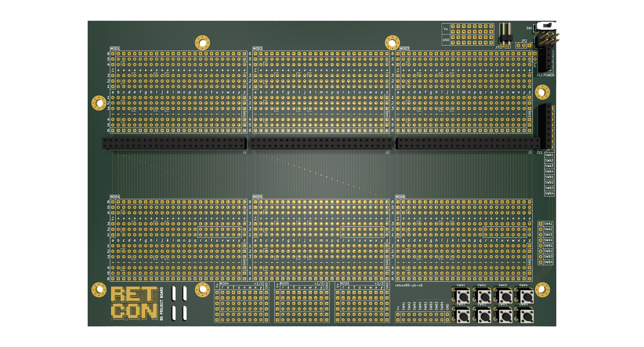Click the small MOD4 +1/2 prototyping label
This screenshot has width=644, height=347.
(x=241, y=284)
